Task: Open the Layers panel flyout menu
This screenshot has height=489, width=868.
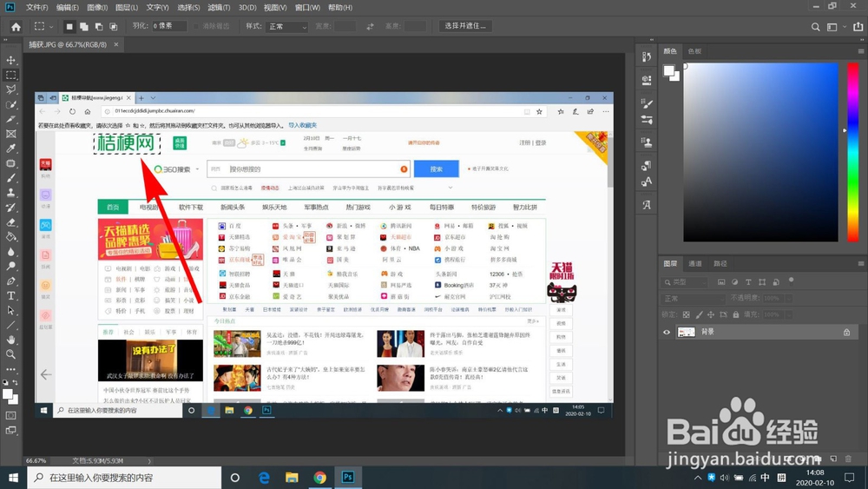Action: pyautogui.click(x=861, y=263)
